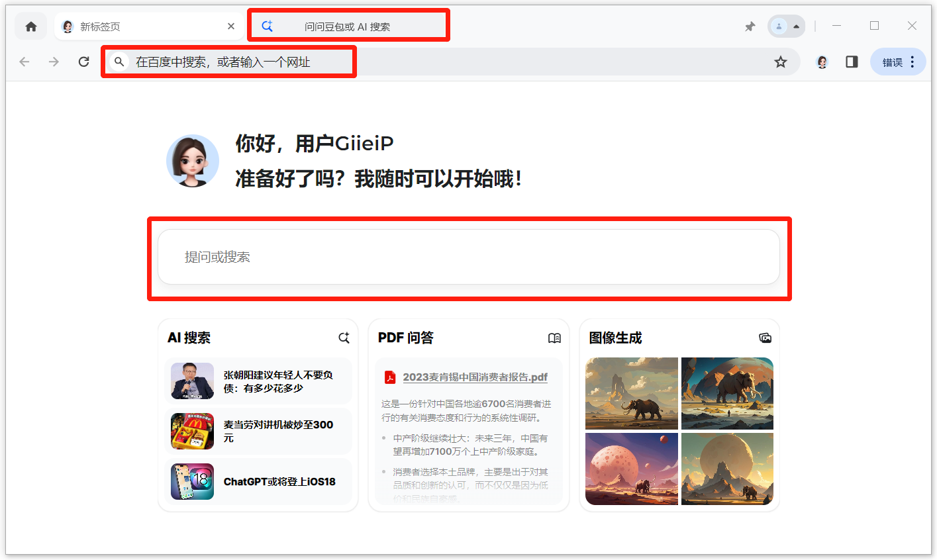Viewport: 937px width, 560px height.
Task: Click the red PDF file icon
Action: [390, 377]
